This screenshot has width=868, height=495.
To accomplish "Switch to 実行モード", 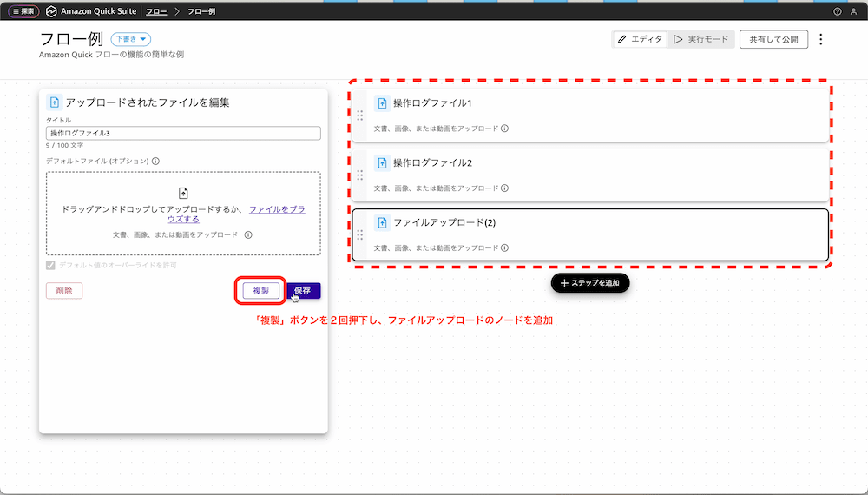I will click(x=700, y=39).
